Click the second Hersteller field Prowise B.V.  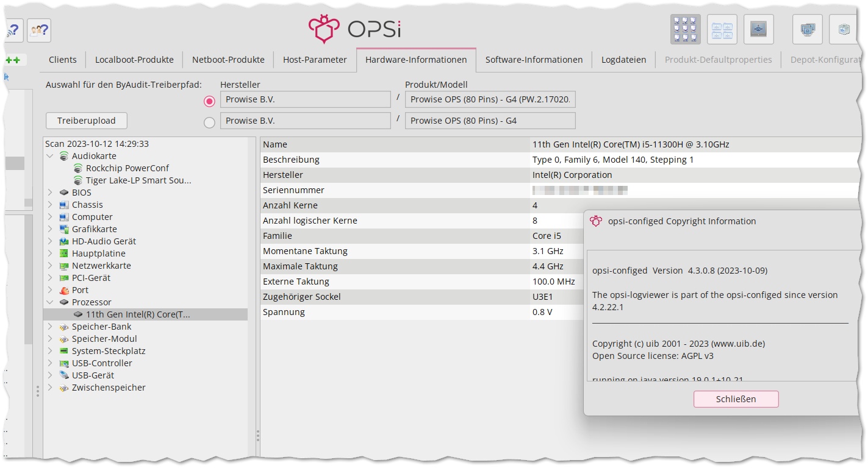click(x=306, y=121)
